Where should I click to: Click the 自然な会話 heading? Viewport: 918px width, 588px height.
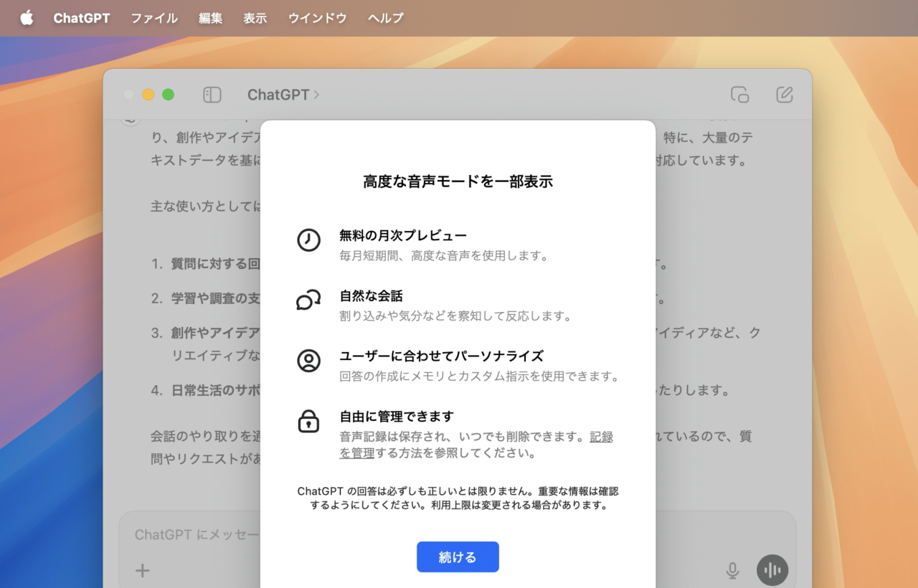(371, 295)
